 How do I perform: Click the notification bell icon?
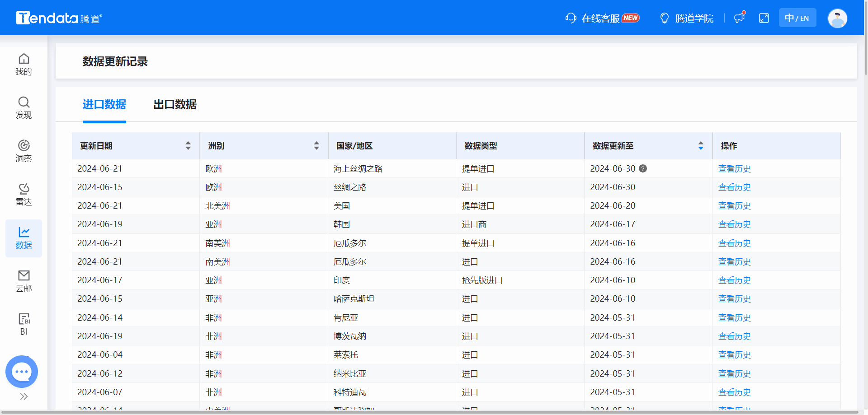tap(739, 18)
